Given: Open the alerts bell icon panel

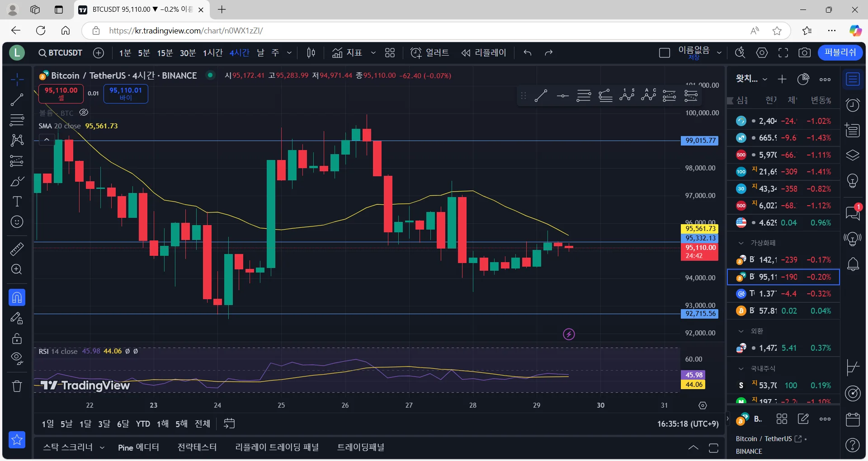Looking at the screenshot, I should tap(853, 264).
